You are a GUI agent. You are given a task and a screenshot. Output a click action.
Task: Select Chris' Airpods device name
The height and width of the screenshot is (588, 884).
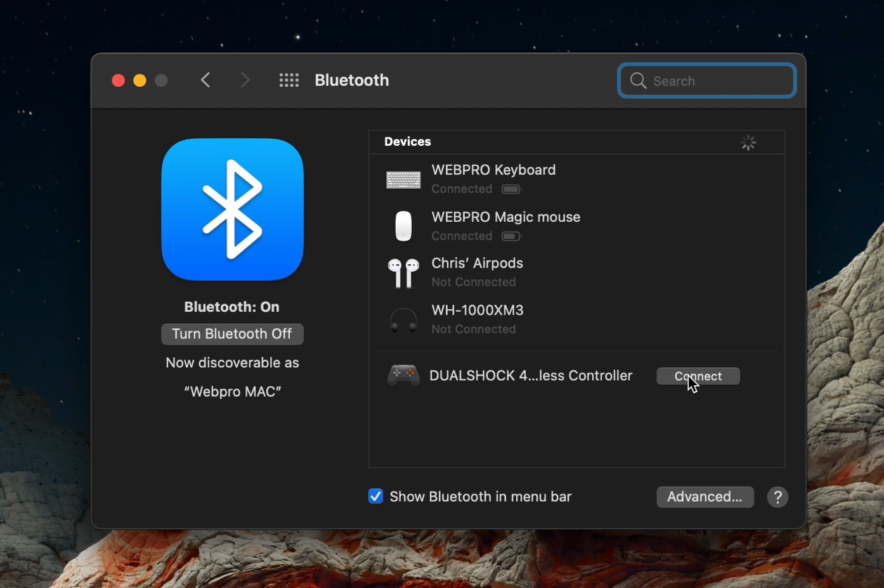click(477, 263)
